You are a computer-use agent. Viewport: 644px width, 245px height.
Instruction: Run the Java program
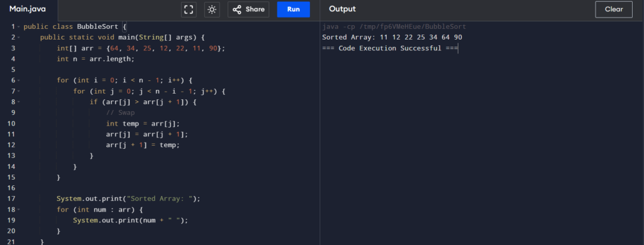click(x=293, y=9)
